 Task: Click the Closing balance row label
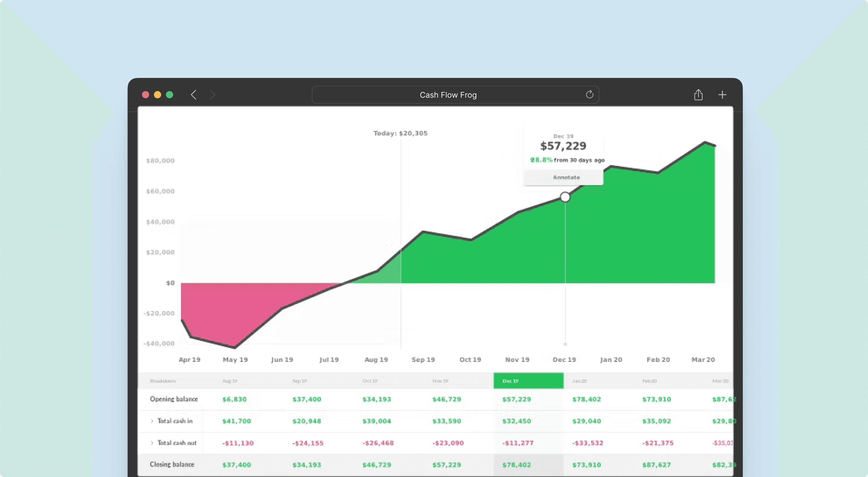[172, 464]
